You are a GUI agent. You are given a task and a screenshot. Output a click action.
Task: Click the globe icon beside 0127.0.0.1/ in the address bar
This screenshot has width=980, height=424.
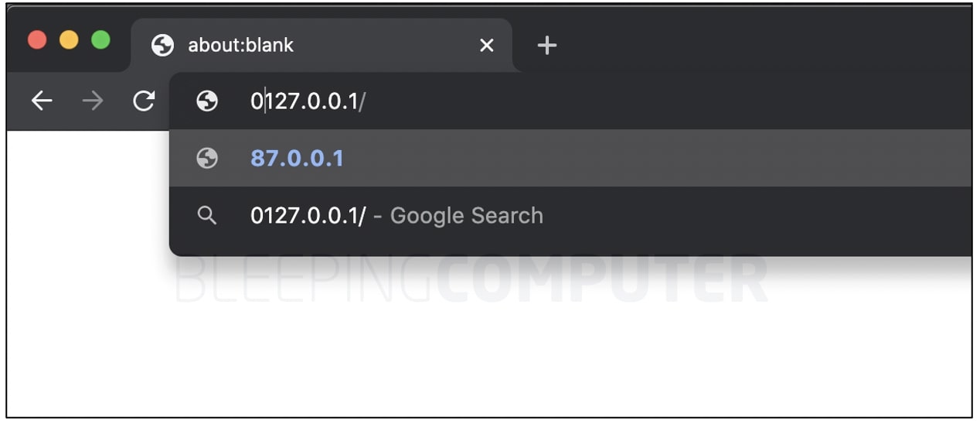[207, 101]
